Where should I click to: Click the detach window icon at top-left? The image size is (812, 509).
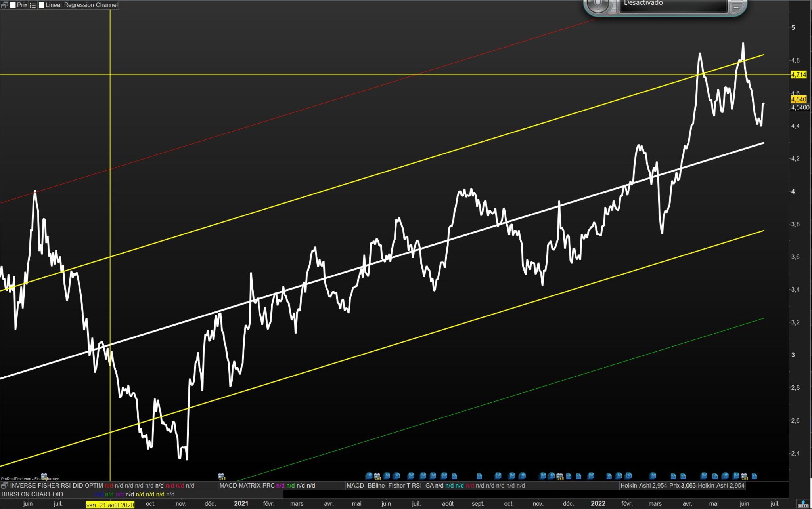pyautogui.click(x=4, y=5)
